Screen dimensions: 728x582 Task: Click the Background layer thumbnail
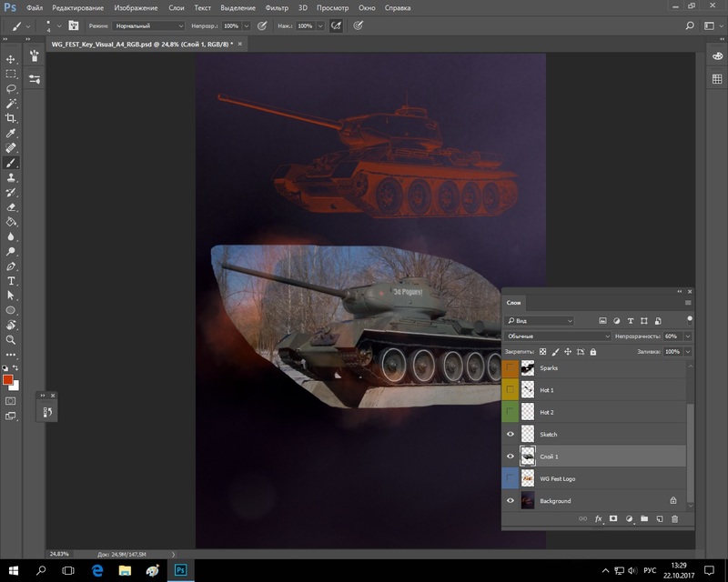tap(528, 501)
